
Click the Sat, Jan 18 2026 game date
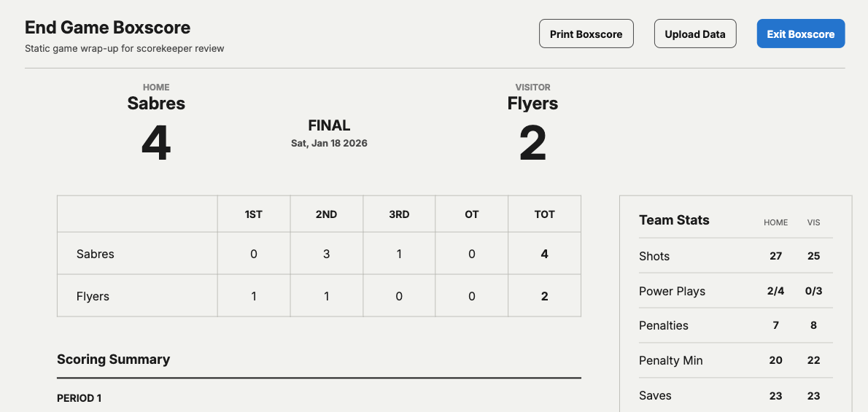tap(330, 143)
